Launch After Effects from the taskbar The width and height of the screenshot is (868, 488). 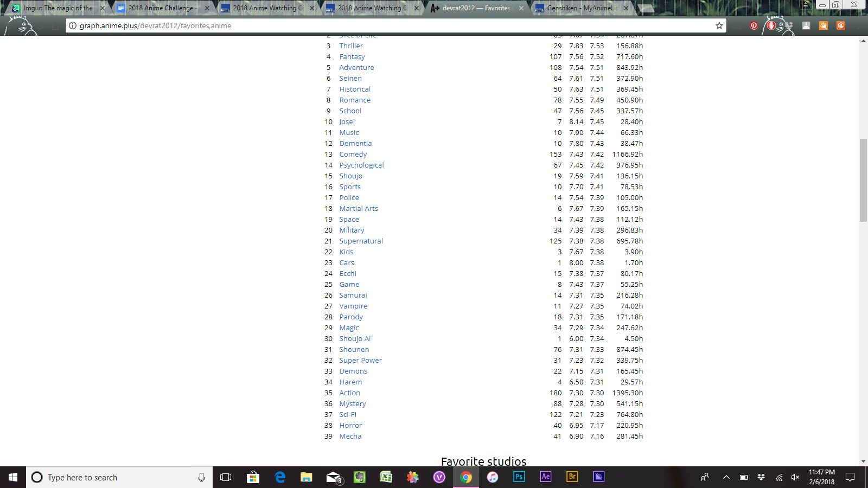coord(546,477)
